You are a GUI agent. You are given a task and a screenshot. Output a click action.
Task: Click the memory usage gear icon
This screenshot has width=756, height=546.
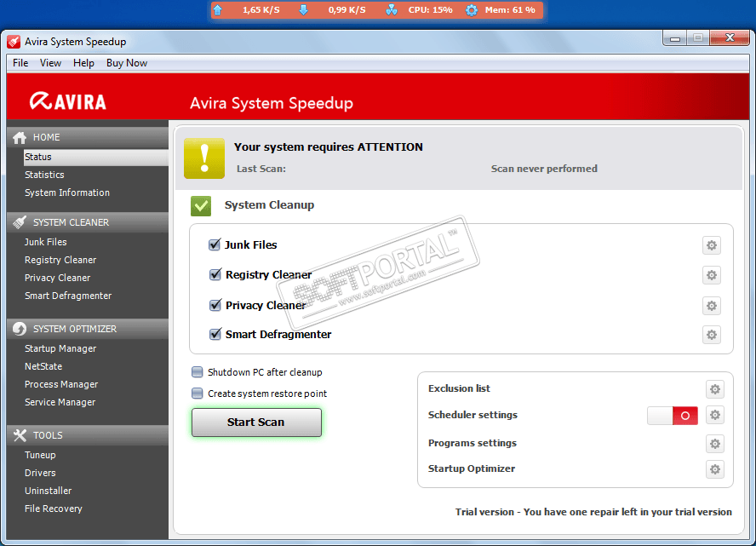(472, 9)
